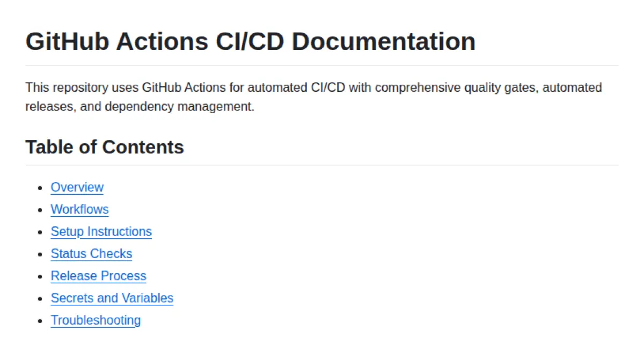Jump to the Workflows section
The height and width of the screenshot is (338, 644).
pos(79,209)
